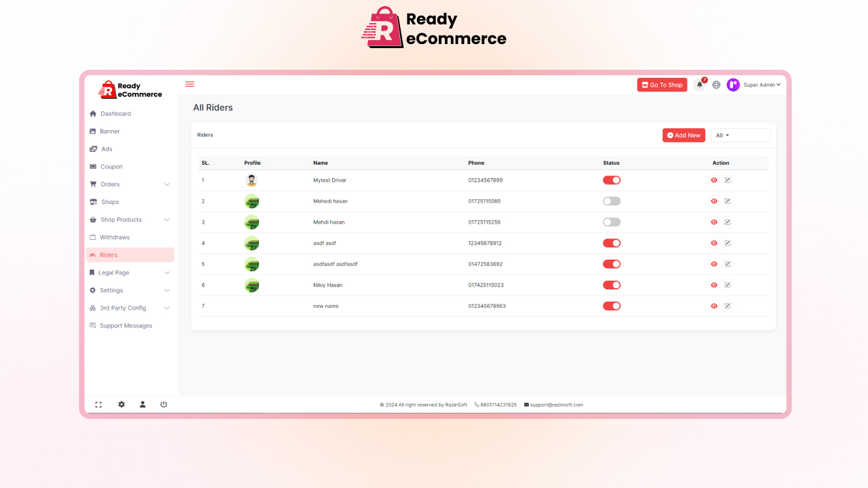Click Mehdi hasan's profile picture

[252, 222]
